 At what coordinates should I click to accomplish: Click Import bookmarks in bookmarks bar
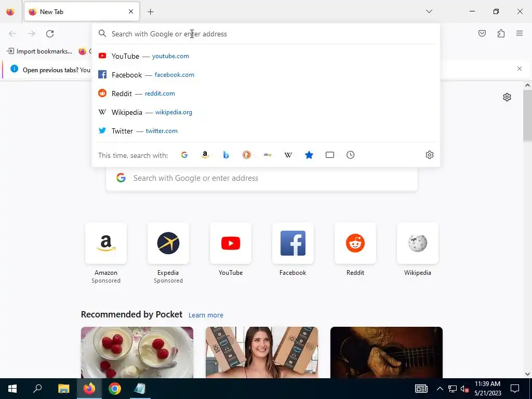coord(39,51)
